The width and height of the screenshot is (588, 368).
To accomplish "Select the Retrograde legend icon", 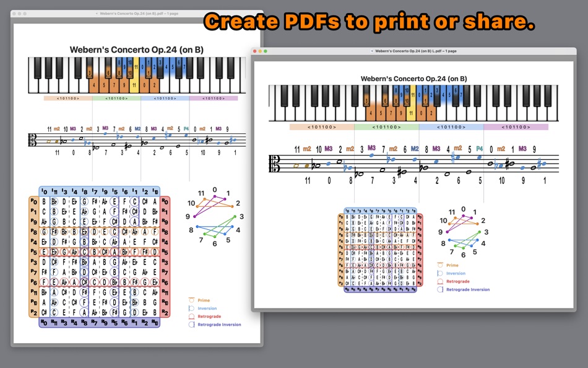I will [440, 281].
